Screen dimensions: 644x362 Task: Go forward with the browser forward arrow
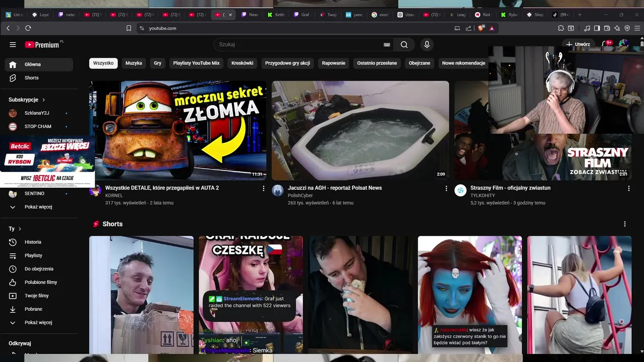click(18, 28)
